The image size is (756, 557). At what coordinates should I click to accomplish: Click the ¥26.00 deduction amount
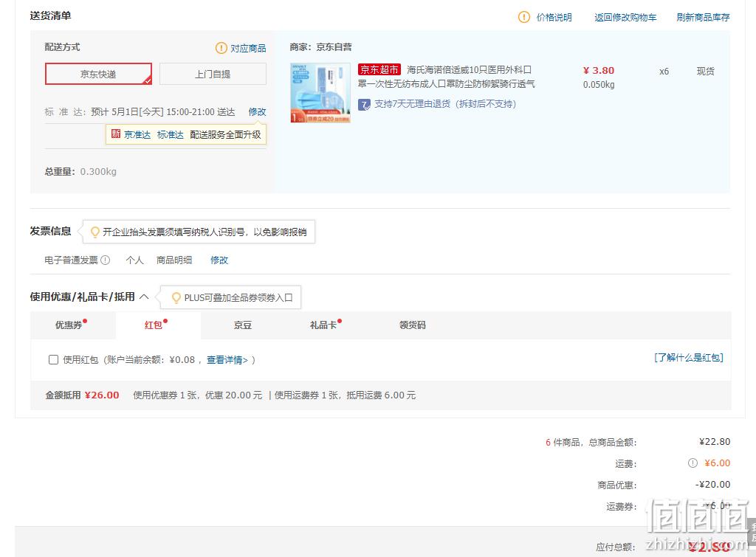tap(102, 395)
